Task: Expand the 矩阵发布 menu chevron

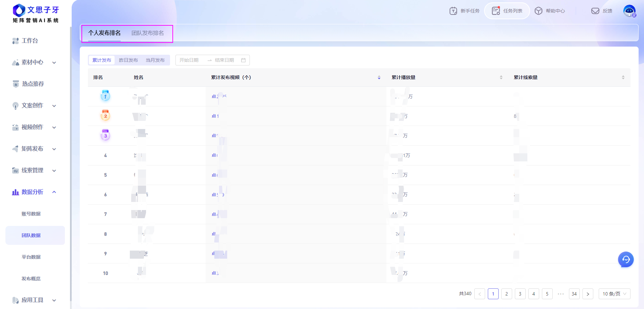Action: pyautogui.click(x=54, y=149)
